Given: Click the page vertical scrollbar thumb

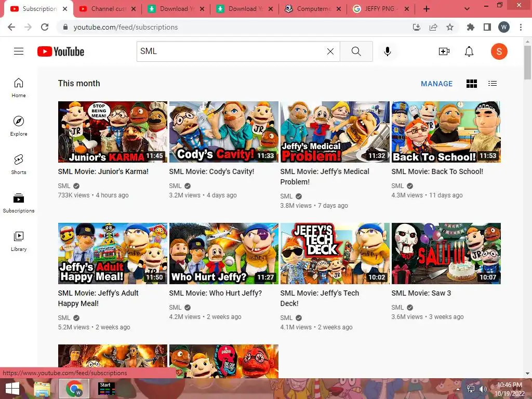Looking at the screenshot, I should (527, 62).
